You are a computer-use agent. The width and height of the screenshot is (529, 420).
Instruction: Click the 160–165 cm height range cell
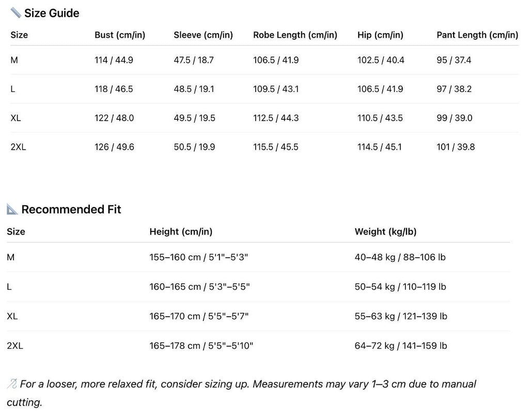[x=199, y=287]
